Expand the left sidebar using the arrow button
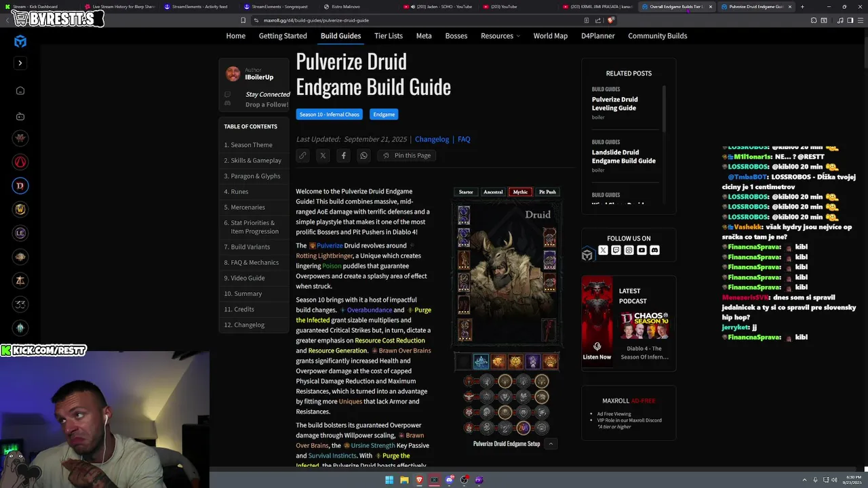Image resolution: width=868 pixels, height=488 pixels. (20, 63)
